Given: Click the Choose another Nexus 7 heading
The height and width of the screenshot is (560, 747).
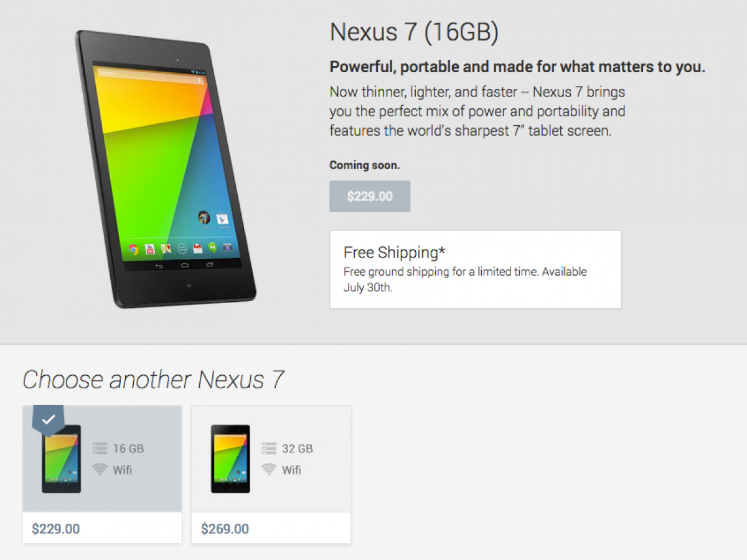Looking at the screenshot, I should click(x=153, y=380).
